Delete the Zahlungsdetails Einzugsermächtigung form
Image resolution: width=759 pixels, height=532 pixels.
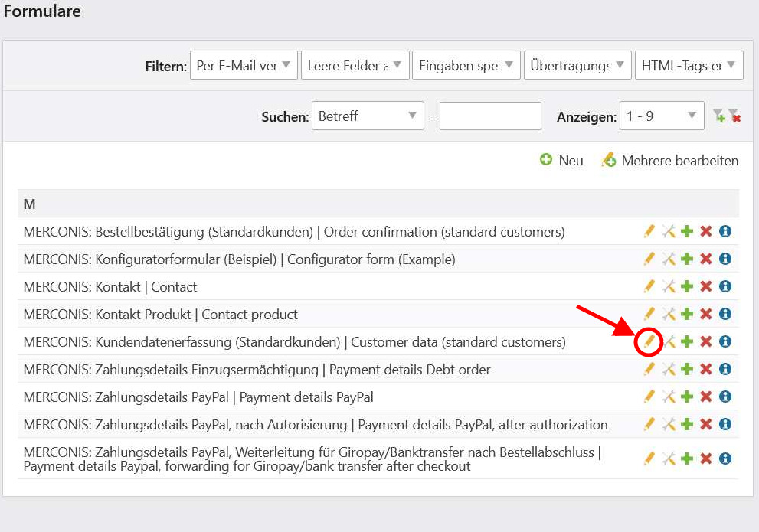[x=705, y=369]
